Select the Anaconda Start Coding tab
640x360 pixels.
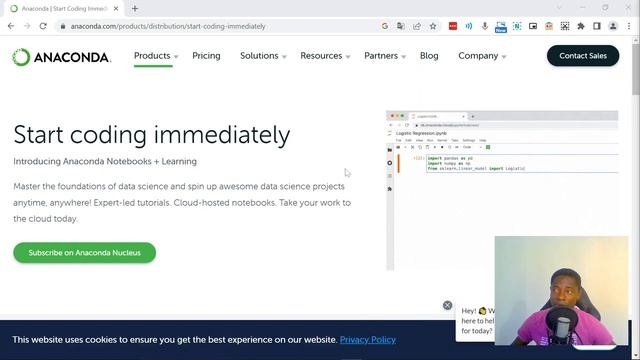coord(65,9)
